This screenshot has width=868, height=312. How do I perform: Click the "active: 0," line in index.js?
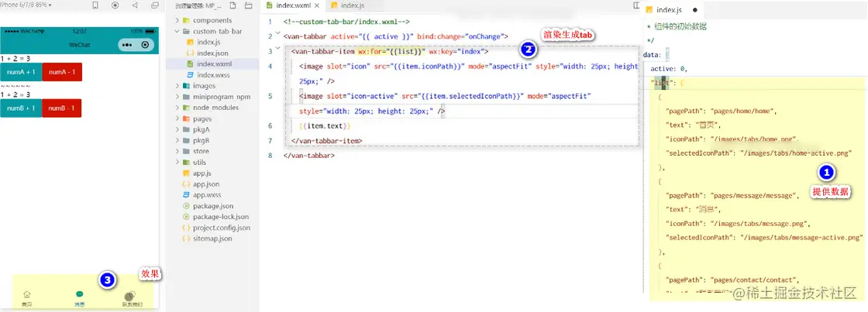click(669, 69)
